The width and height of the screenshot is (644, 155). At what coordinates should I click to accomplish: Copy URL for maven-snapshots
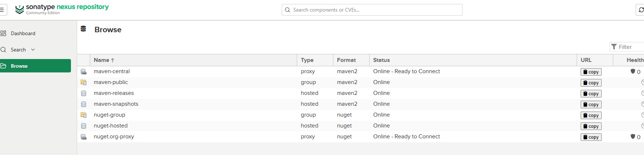coord(591,105)
